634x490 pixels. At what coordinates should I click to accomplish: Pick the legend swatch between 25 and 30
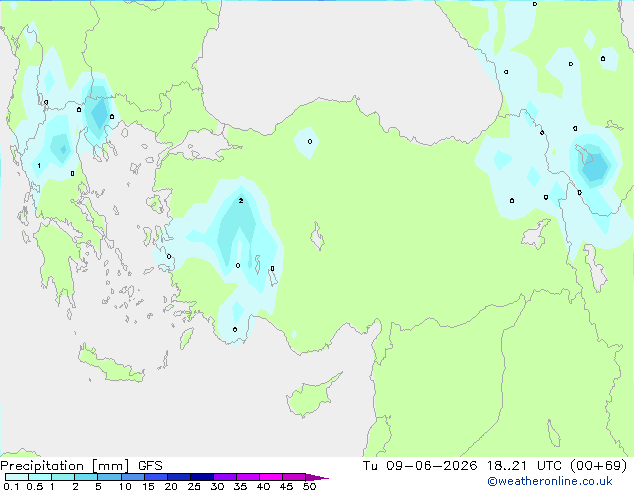click(202, 477)
